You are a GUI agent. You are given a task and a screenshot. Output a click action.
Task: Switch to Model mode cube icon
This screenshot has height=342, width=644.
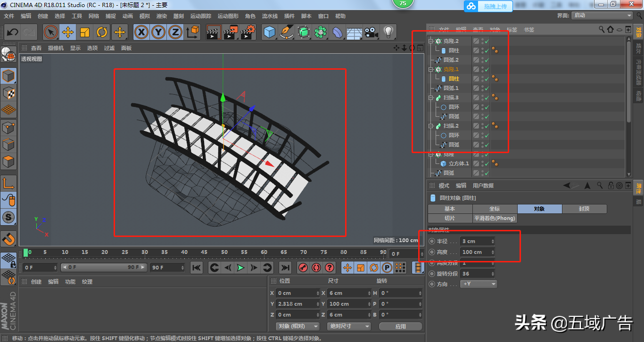point(8,76)
